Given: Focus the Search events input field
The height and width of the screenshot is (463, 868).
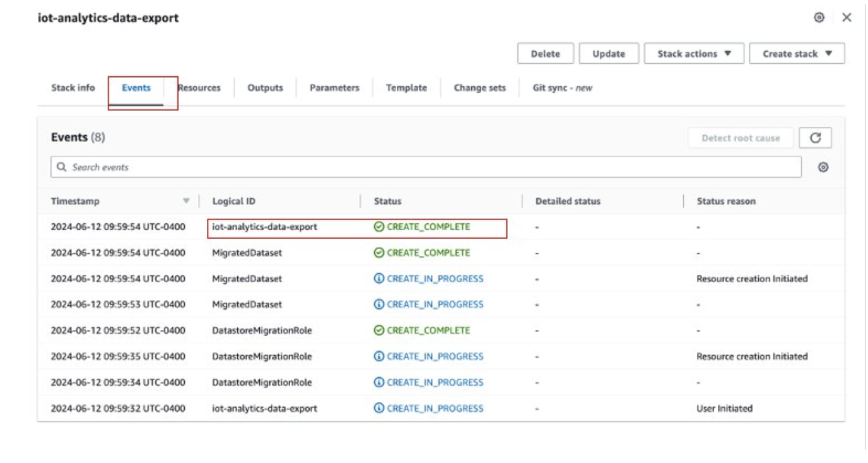Looking at the screenshot, I should click(x=429, y=167).
